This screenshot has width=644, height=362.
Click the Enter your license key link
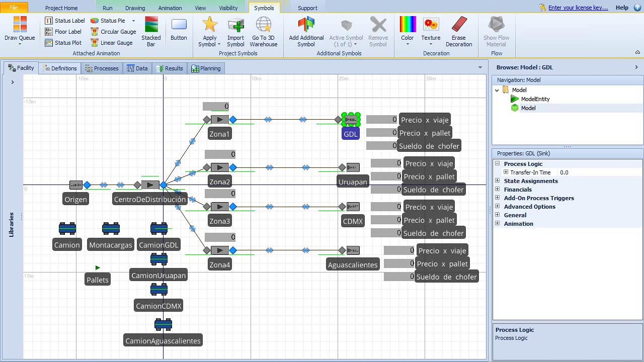[578, 8]
